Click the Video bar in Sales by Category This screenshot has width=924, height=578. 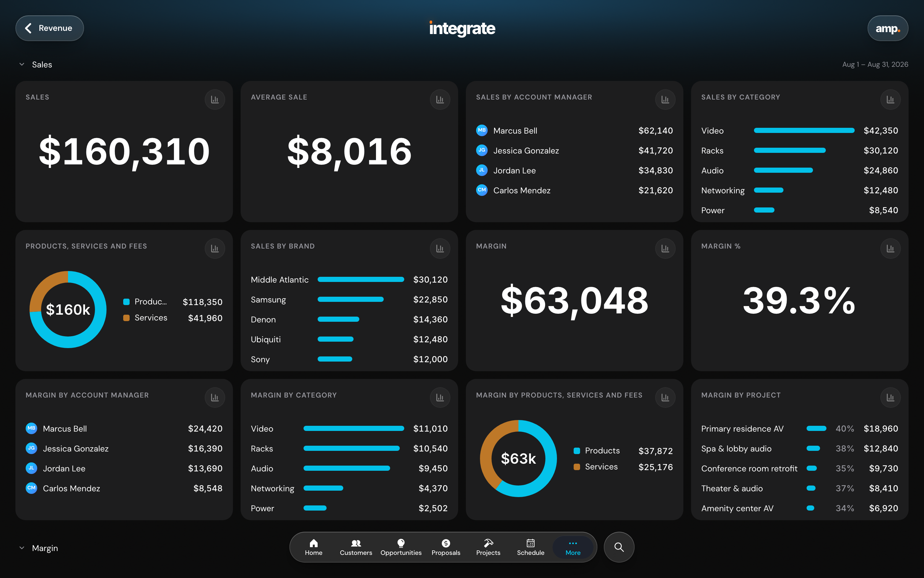point(804,130)
